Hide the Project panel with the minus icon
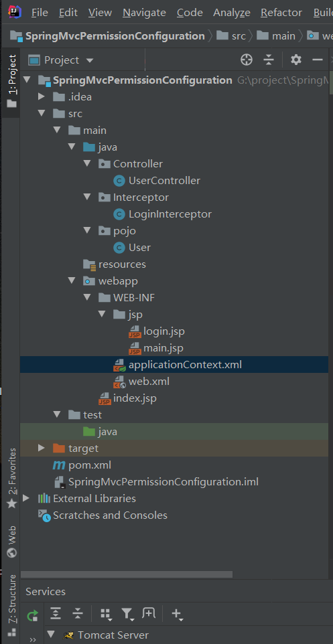The image size is (333, 644). coord(318,60)
